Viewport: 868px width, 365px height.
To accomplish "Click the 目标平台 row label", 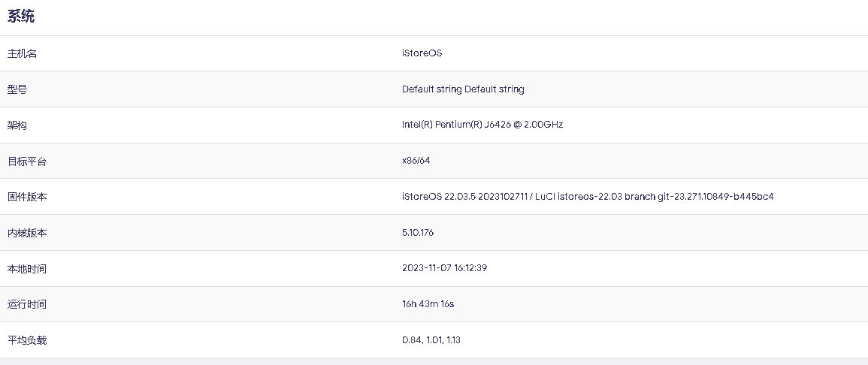I will tap(27, 161).
